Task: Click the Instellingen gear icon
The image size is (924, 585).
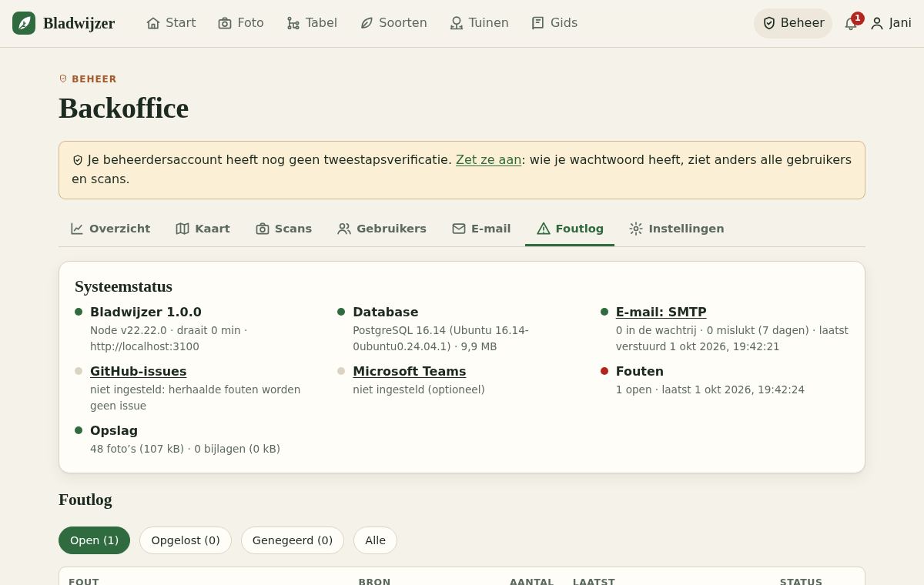Action: (636, 229)
